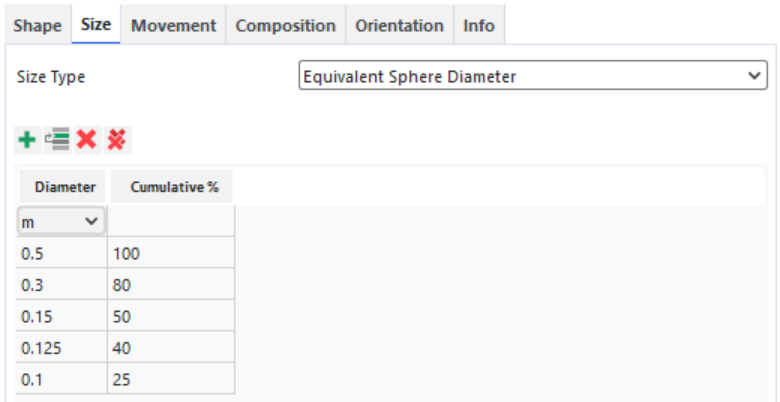This screenshot has height=402, width=780.
Task: Click the delete all rows icon
Action: tap(117, 140)
